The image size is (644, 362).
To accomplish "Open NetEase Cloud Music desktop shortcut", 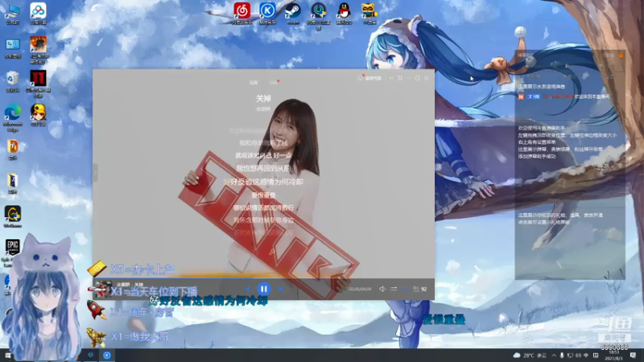I will coord(242,14).
